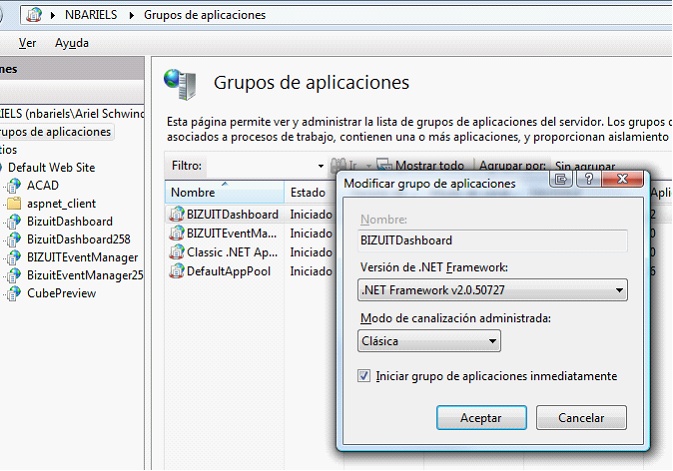
Task: Click the Nombre text field in dialog
Action: pos(492,240)
